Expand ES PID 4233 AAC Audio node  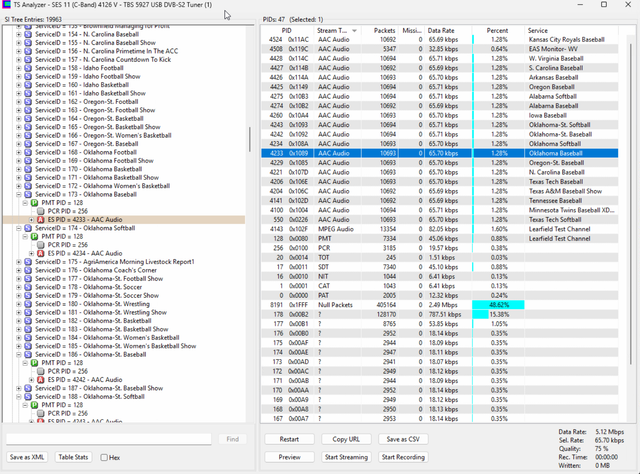coord(31,220)
